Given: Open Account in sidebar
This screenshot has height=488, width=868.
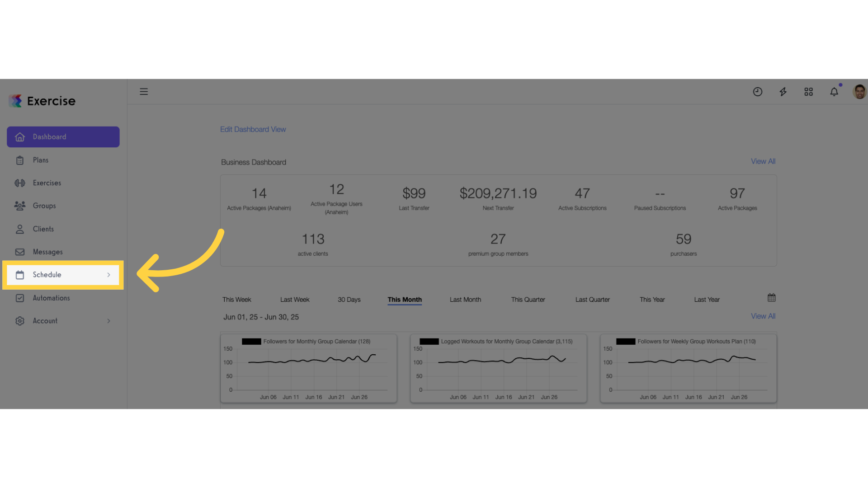Looking at the screenshot, I should (x=63, y=321).
